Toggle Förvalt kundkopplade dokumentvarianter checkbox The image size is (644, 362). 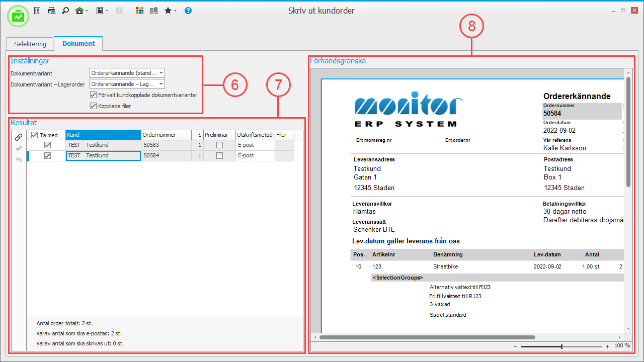(93, 95)
